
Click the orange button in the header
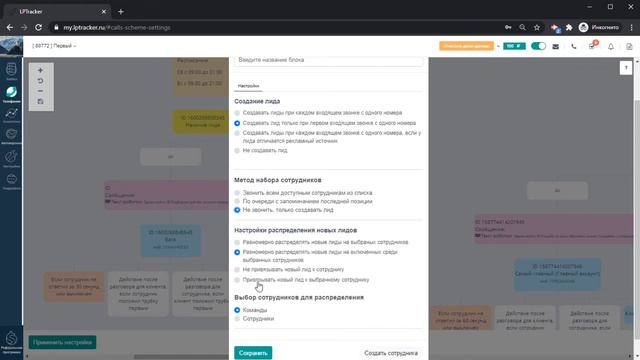[x=467, y=46]
